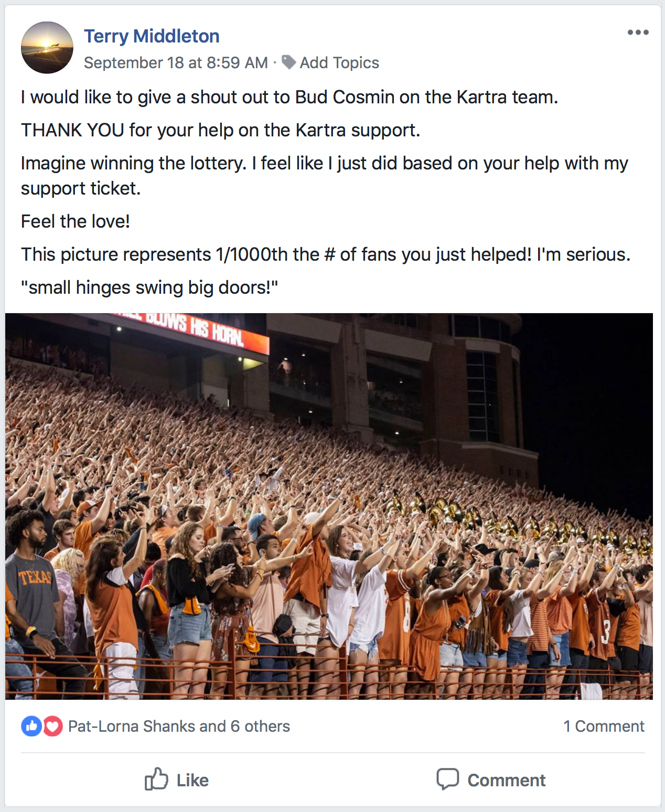
Task: Show reactions from Pat-Lorna Shanks and others
Action: [179, 726]
